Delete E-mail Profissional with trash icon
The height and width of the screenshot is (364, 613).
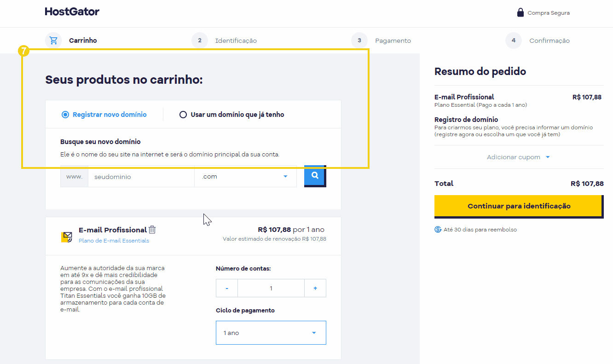[x=152, y=230]
